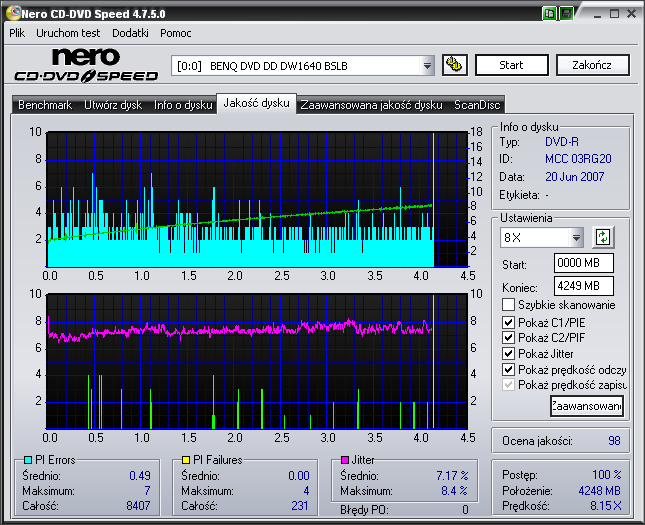
Task: Click PI Errors average value 0.49
Action: point(140,476)
